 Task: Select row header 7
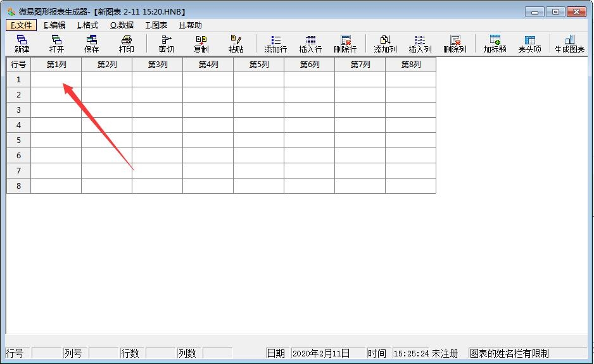tap(18, 170)
